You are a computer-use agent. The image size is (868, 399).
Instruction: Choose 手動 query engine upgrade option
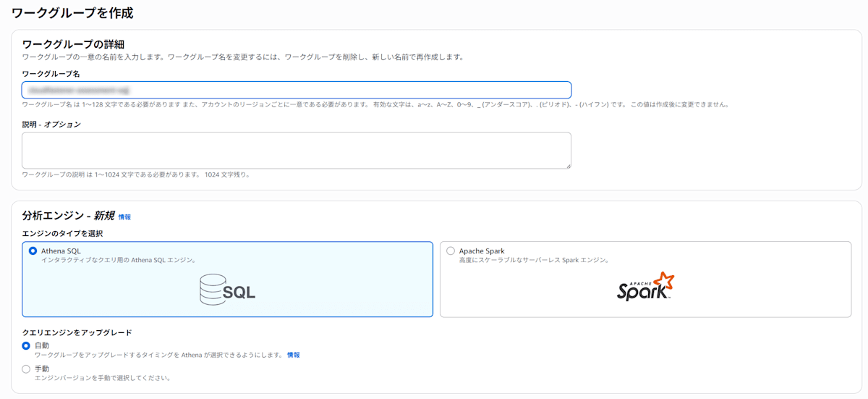tap(26, 369)
